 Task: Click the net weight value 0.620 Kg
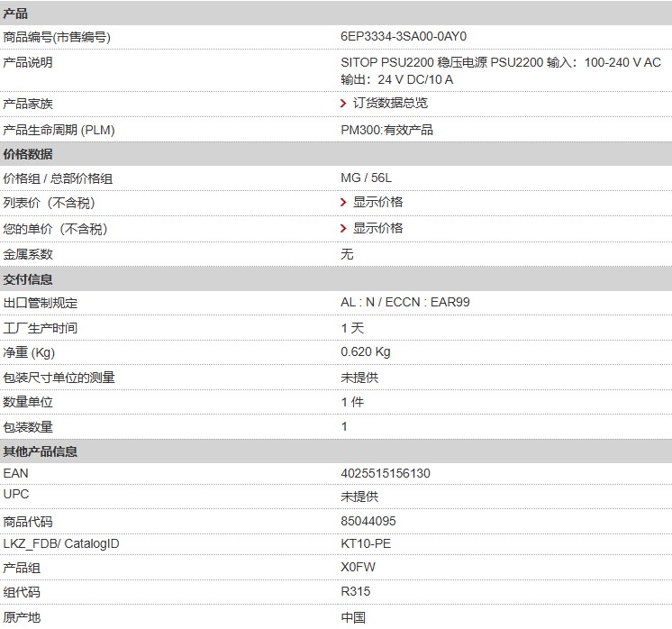tap(365, 352)
